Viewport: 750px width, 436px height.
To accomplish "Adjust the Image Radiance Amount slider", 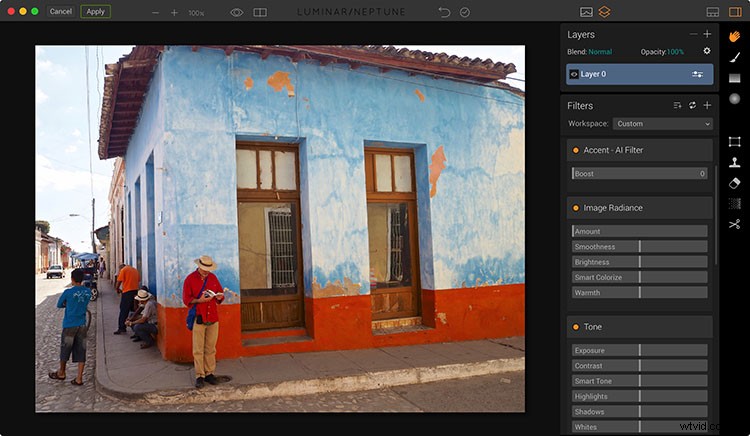I will 640,231.
